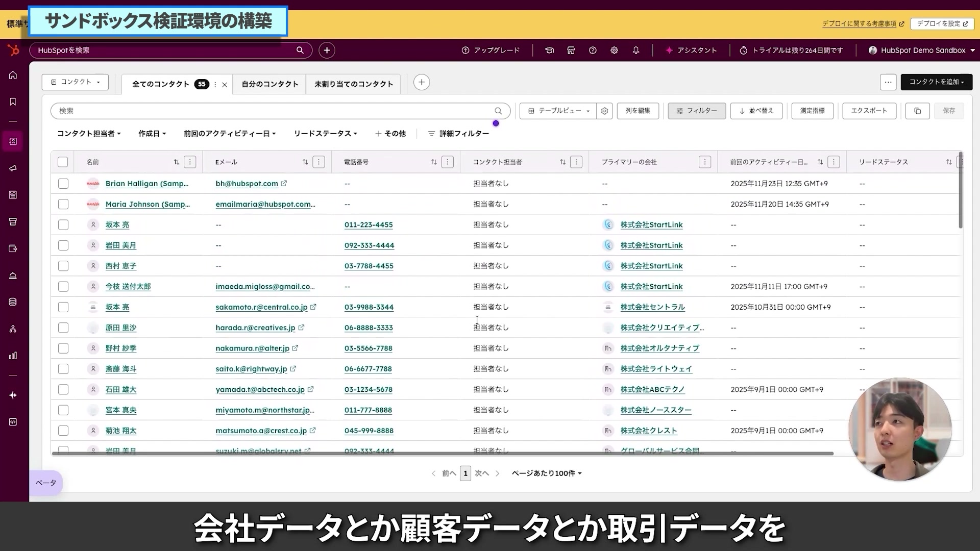Open the HubSpot Demo Sandbox account menu

click(920, 50)
